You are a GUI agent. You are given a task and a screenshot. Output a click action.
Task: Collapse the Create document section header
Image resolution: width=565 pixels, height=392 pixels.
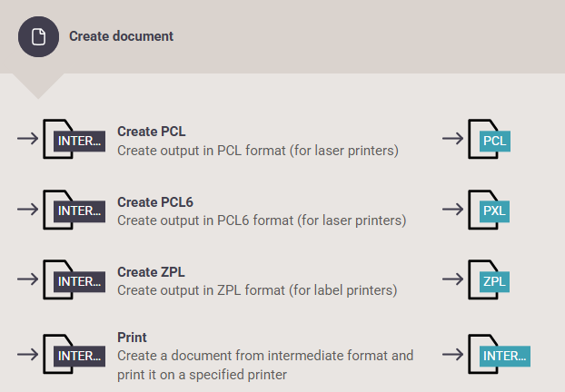(x=282, y=36)
